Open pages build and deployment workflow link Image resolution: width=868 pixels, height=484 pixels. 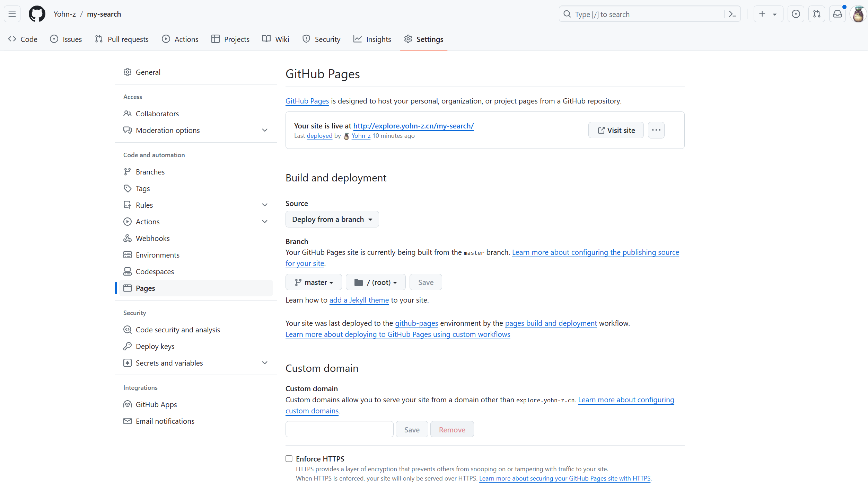coord(551,323)
